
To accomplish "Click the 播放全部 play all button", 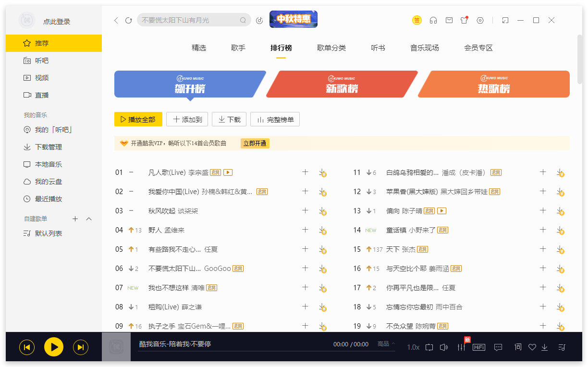I will pyautogui.click(x=138, y=120).
